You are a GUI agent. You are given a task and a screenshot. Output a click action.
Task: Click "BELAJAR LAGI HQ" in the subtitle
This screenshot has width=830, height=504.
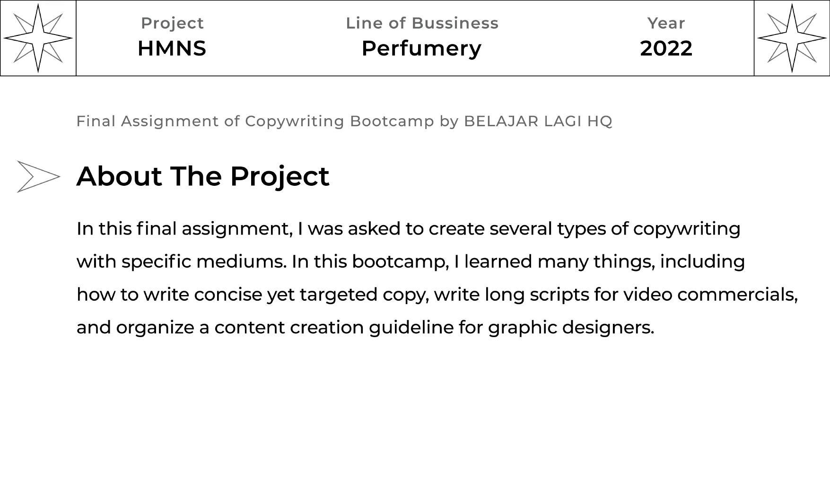tap(538, 121)
